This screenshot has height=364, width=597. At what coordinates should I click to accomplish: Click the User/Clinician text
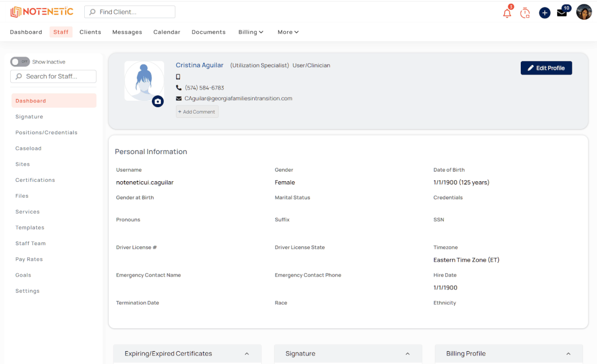311,66
